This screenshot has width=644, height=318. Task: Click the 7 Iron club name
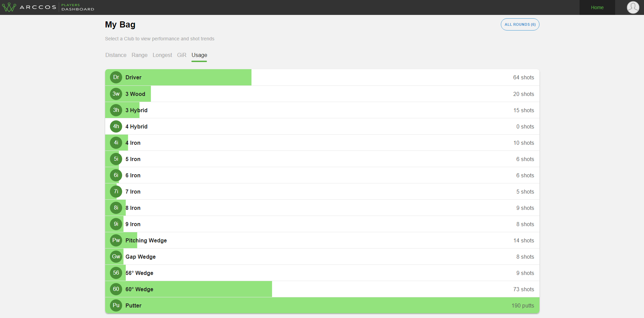pyautogui.click(x=133, y=192)
